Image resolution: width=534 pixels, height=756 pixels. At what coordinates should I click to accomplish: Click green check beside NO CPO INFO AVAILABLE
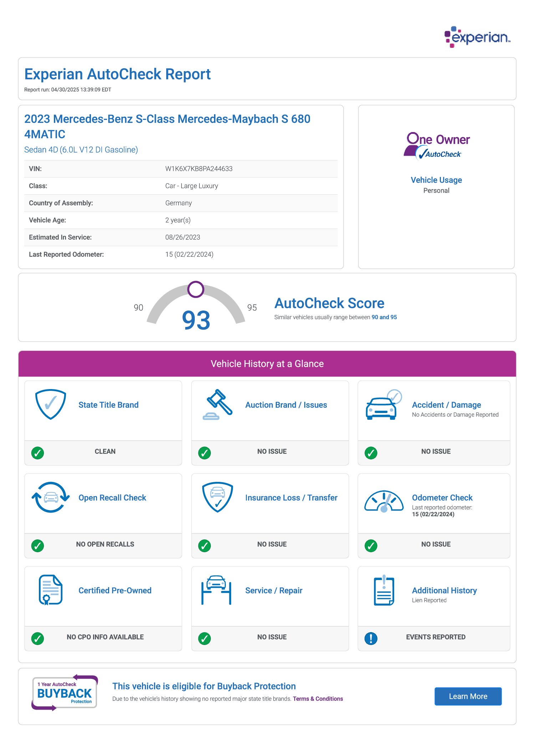pos(37,638)
